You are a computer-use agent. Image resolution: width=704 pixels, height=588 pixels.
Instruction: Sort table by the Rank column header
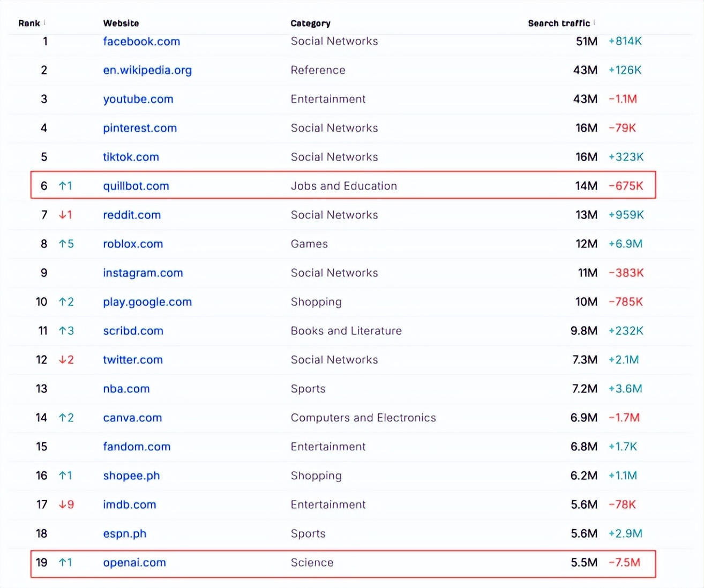coord(29,23)
